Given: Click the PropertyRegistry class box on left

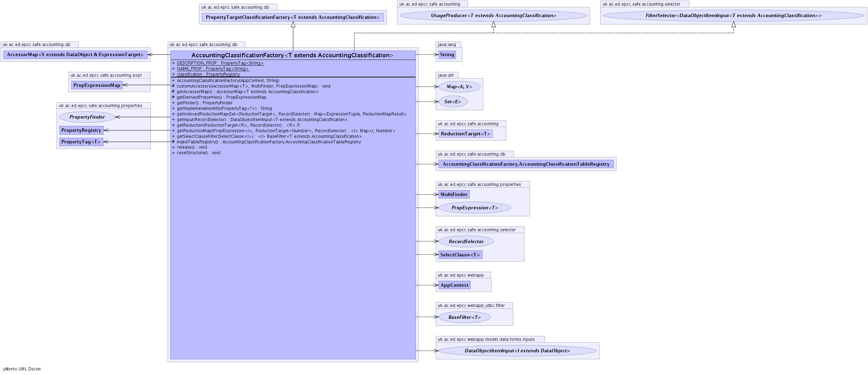Looking at the screenshot, I should point(81,130).
